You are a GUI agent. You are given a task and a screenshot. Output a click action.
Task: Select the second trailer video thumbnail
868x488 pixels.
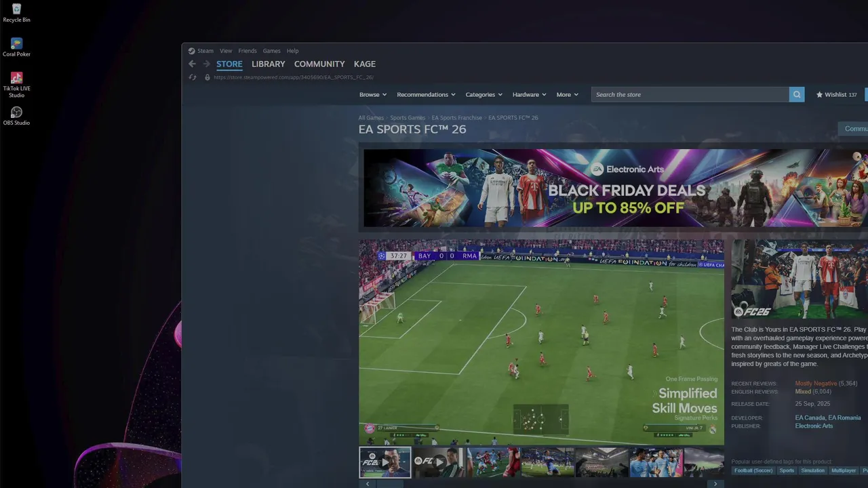pyautogui.click(x=439, y=462)
